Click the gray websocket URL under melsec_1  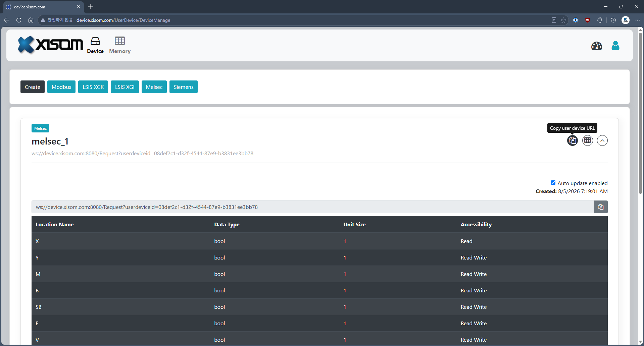142,154
